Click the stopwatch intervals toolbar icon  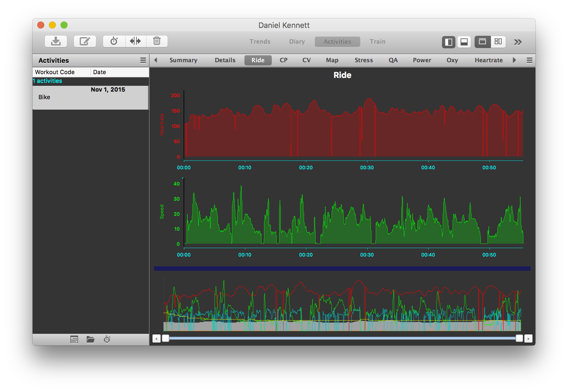[x=114, y=41]
